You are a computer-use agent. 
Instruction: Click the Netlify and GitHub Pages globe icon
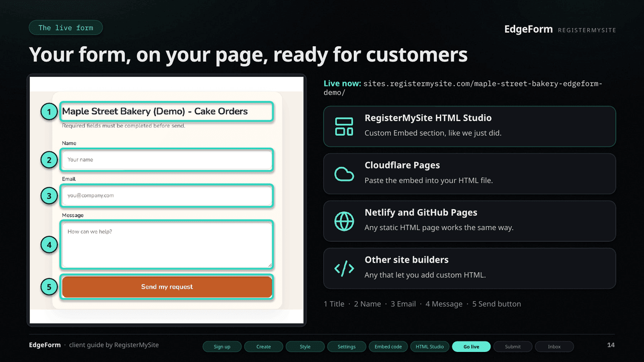pyautogui.click(x=344, y=221)
